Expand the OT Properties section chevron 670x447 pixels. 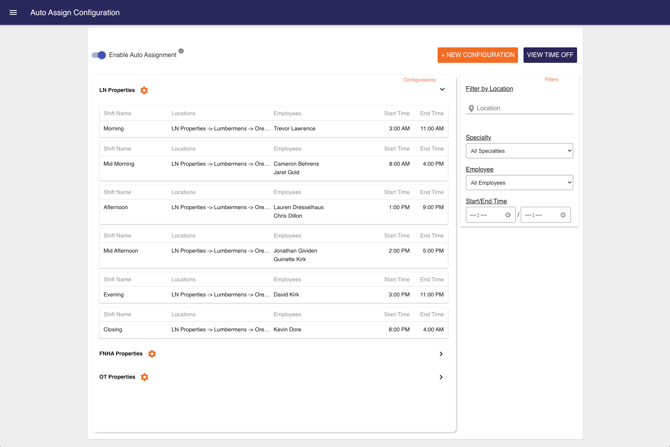(x=441, y=377)
